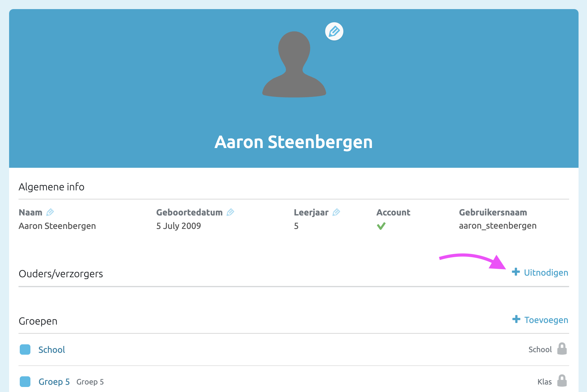Click the Uitnodigen link for ouders/verzorgers
587x392 pixels.
(546, 273)
